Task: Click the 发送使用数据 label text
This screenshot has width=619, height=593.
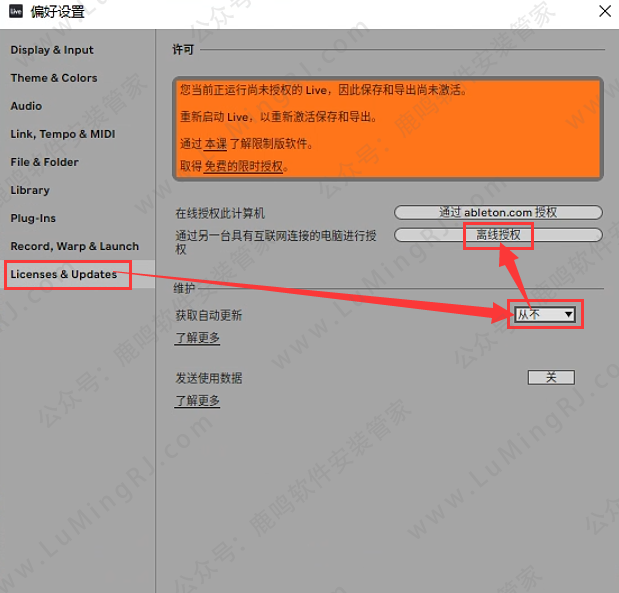Action: click(208, 378)
